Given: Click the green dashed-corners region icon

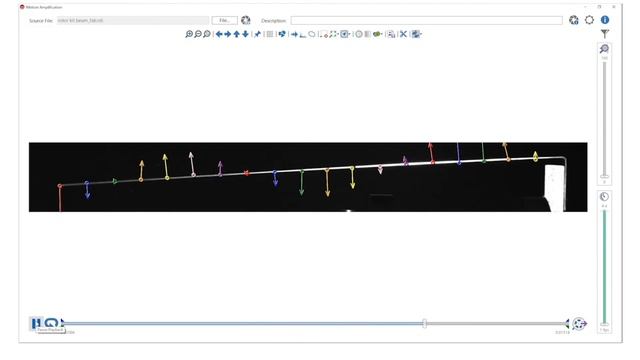Looking at the screenshot, I should tap(333, 34).
